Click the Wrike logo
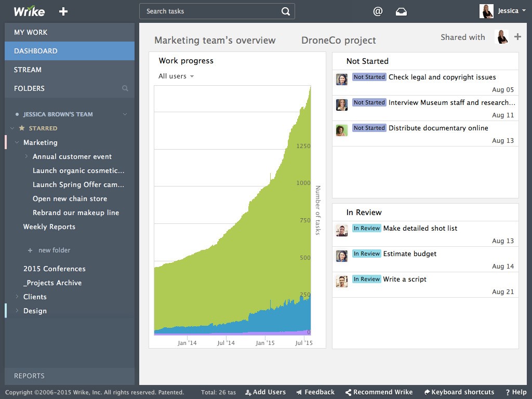The height and width of the screenshot is (399, 532). (29, 11)
